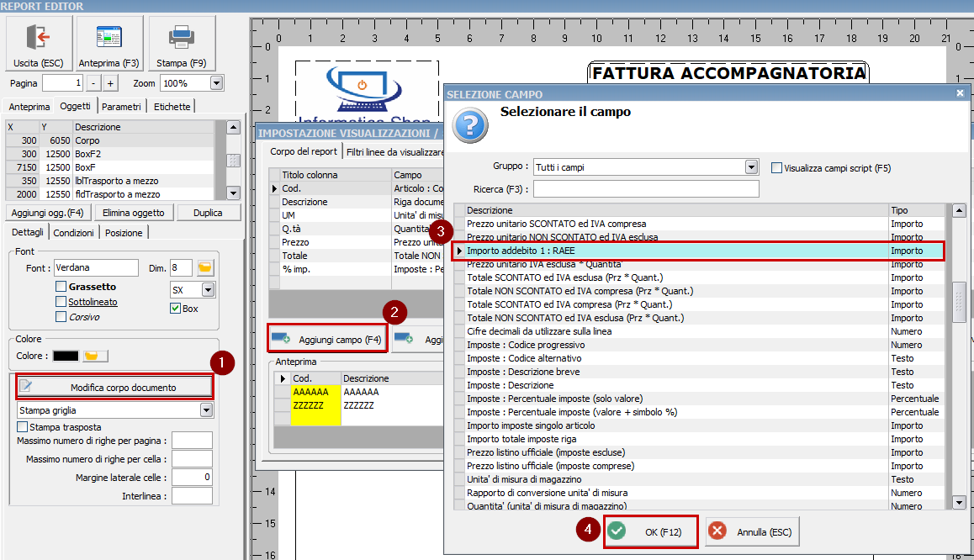
Task: Click the Interlinea field
Action: click(x=192, y=495)
